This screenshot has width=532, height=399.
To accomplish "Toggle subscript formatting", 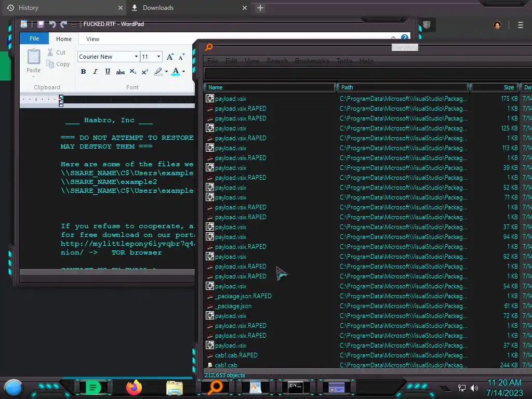I will [x=132, y=72].
